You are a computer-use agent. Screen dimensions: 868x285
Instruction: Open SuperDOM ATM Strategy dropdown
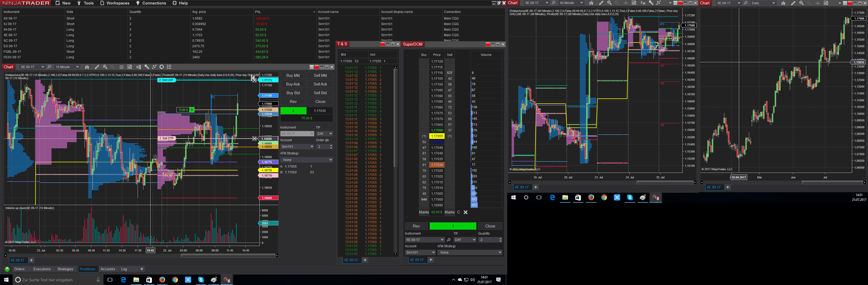click(470, 252)
